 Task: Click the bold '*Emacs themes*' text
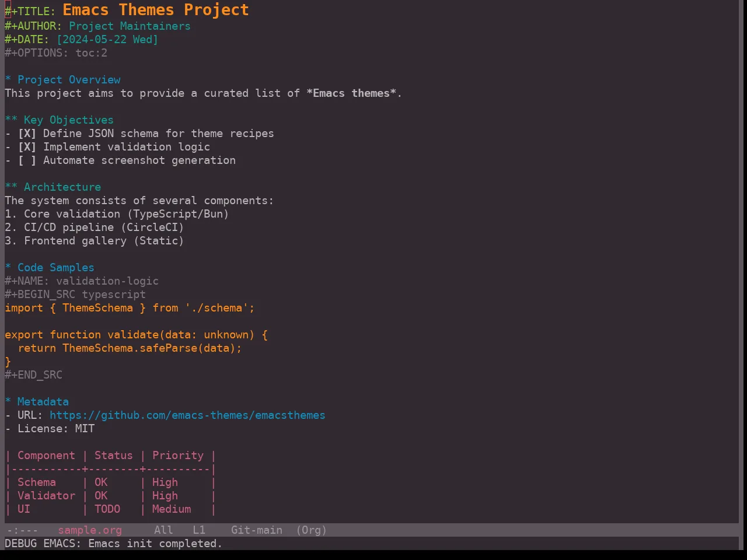351,93
